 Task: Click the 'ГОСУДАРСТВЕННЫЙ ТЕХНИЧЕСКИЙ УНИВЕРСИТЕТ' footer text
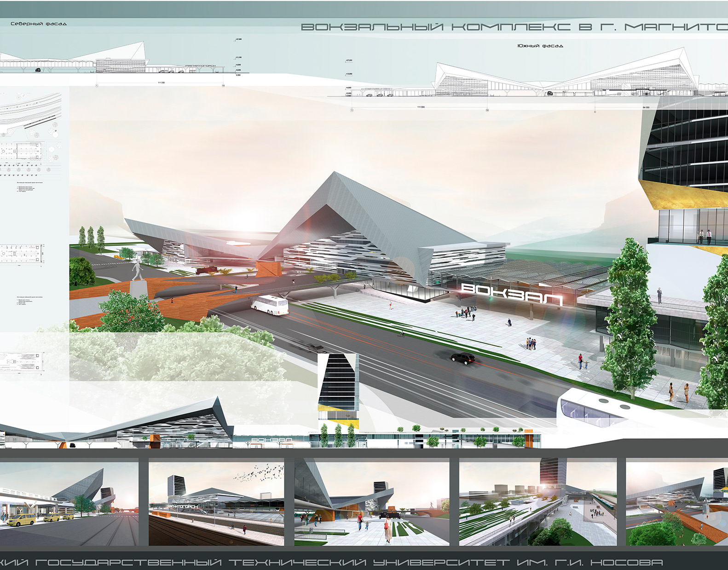(272, 562)
